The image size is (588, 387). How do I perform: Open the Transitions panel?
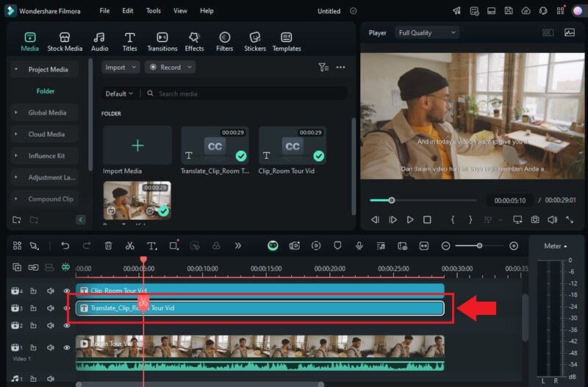tap(162, 42)
